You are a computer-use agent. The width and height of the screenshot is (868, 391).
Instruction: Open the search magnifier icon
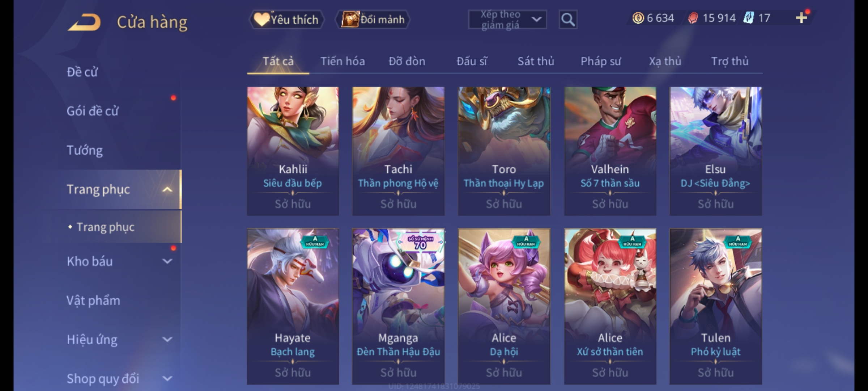pos(568,20)
